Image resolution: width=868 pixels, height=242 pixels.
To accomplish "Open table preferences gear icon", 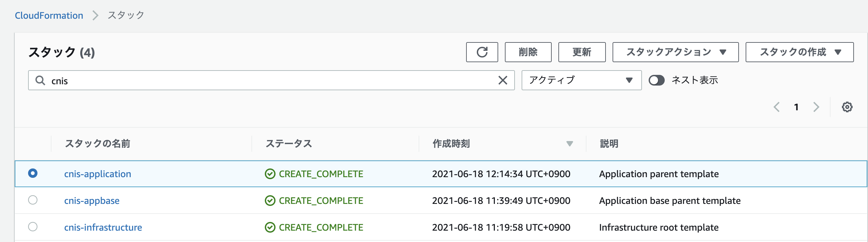I will pyautogui.click(x=847, y=107).
